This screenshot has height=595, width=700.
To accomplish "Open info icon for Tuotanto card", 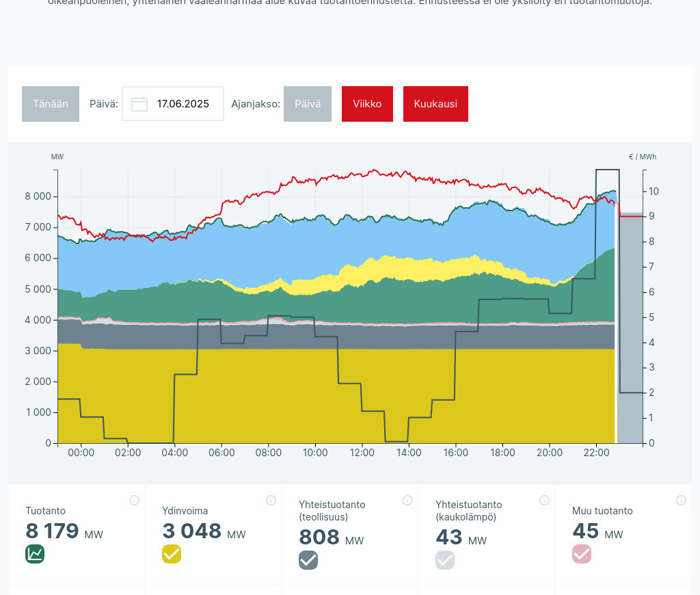I will tap(134, 500).
